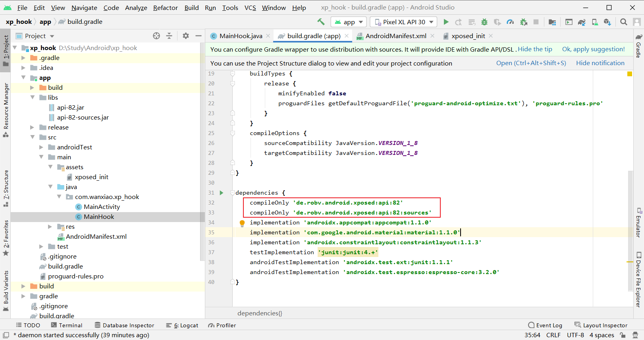Click the Run Anything icon in the toolbar
This screenshot has width=644, height=340.
click(x=569, y=22)
